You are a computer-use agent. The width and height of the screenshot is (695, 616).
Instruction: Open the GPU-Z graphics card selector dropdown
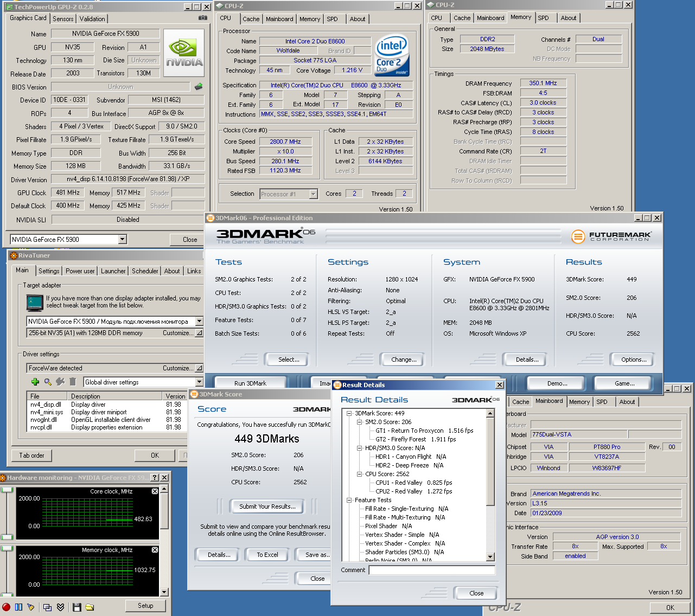(x=122, y=239)
